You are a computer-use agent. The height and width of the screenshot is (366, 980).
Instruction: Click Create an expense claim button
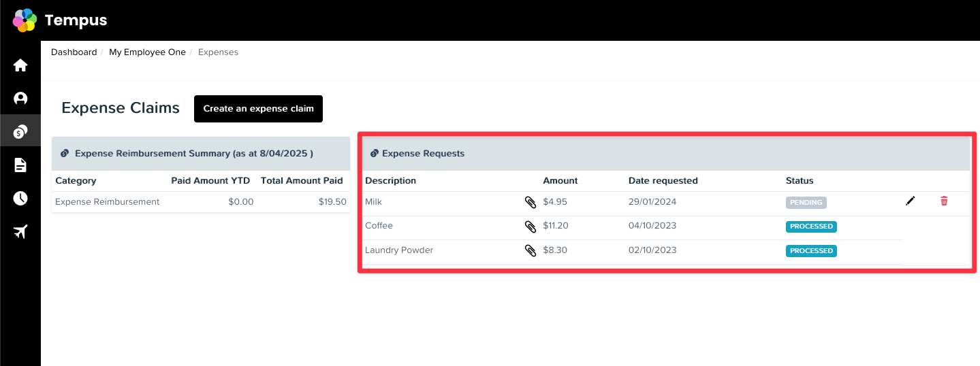point(258,109)
